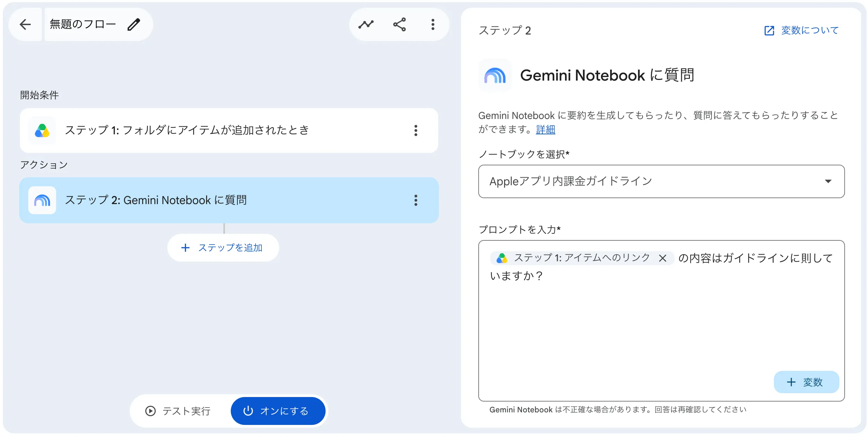Open the top toolbar three-dot menu
The width and height of the screenshot is (868, 434).
click(433, 24)
